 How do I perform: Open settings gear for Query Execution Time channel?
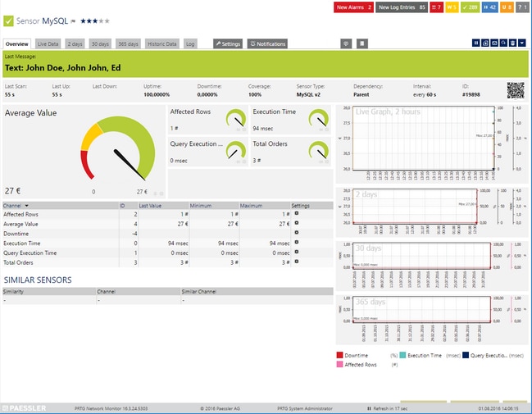297,252
